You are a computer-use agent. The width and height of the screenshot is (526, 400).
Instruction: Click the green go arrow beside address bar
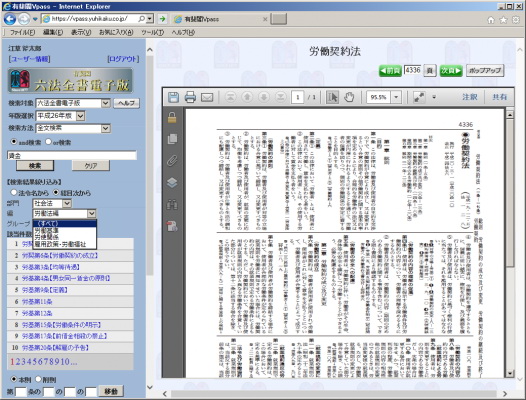click(162, 19)
